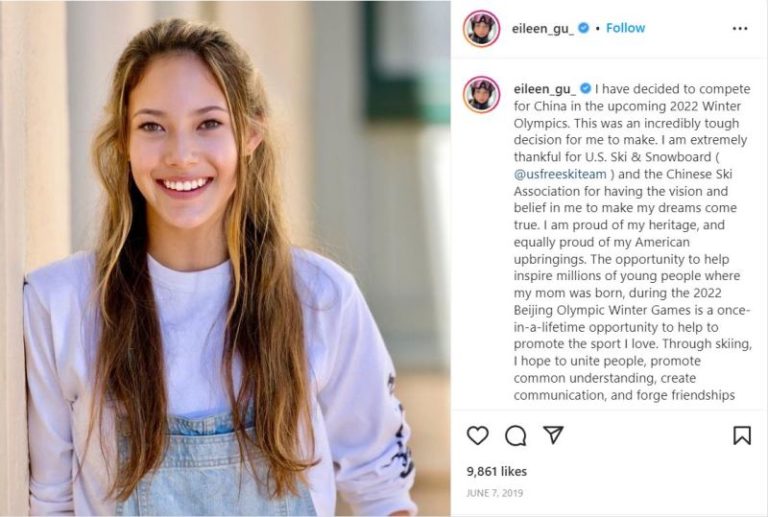Follow the eileen_gu_ account
The image size is (768, 517).
tap(626, 28)
